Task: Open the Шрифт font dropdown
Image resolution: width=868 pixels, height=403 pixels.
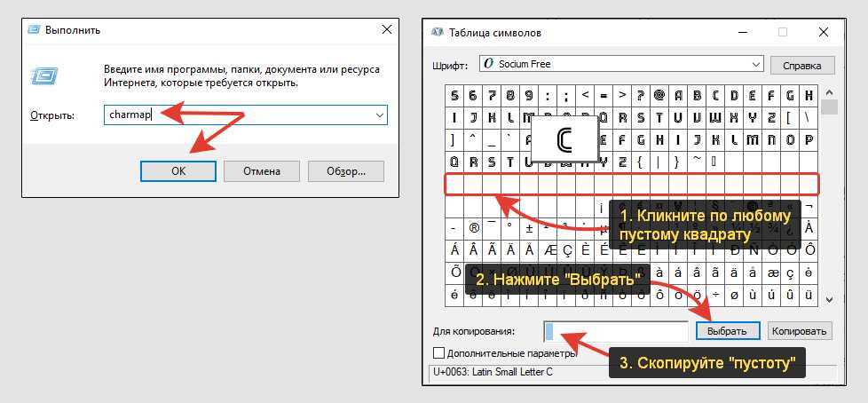Action: click(x=755, y=64)
